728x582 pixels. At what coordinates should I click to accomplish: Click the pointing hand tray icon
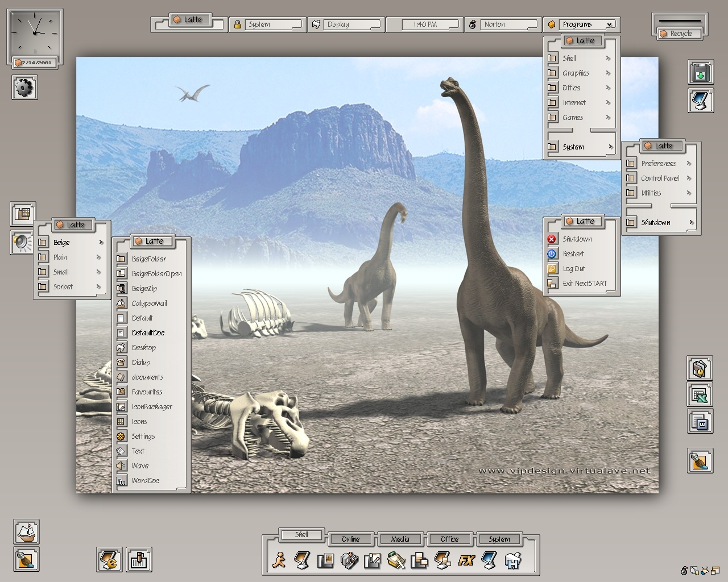(705, 570)
